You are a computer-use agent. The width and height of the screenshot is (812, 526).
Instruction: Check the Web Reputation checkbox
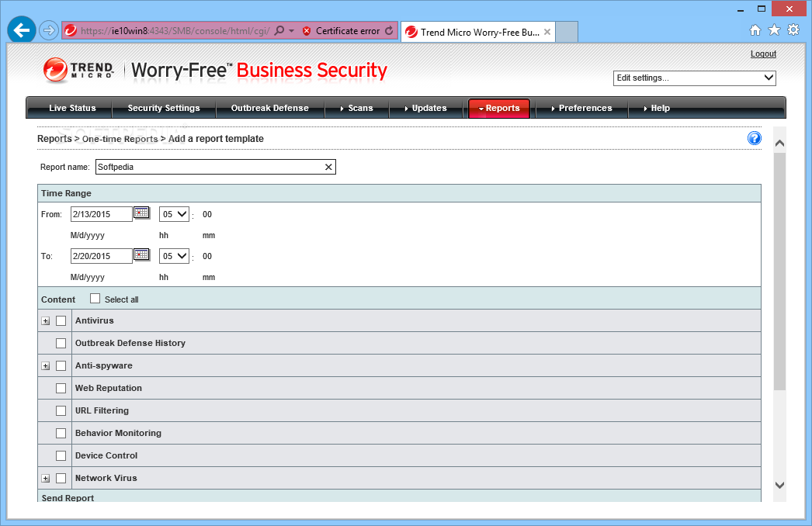(x=61, y=388)
